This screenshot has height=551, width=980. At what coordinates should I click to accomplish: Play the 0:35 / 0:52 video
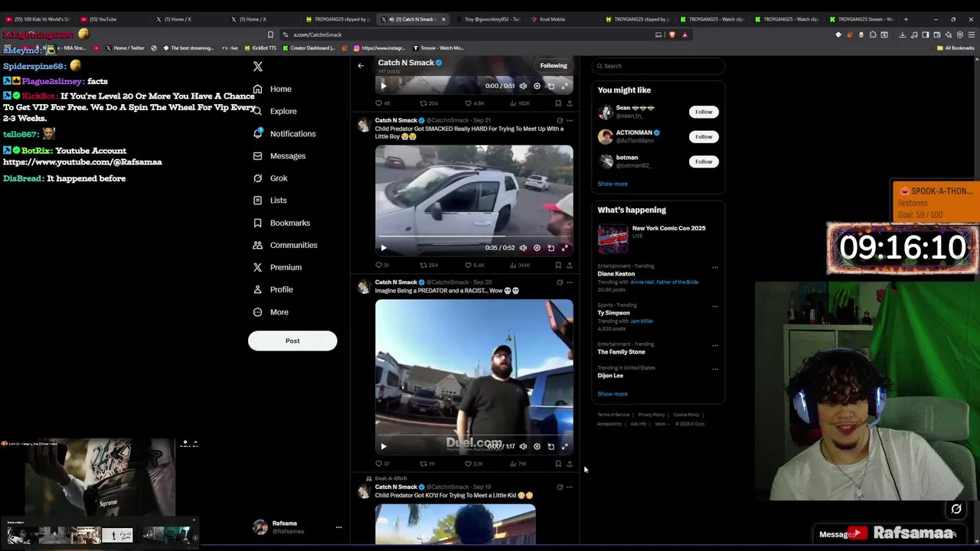pos(384,248)
